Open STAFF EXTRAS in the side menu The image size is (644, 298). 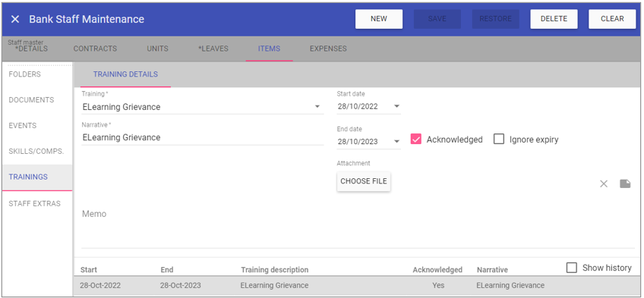34,204
